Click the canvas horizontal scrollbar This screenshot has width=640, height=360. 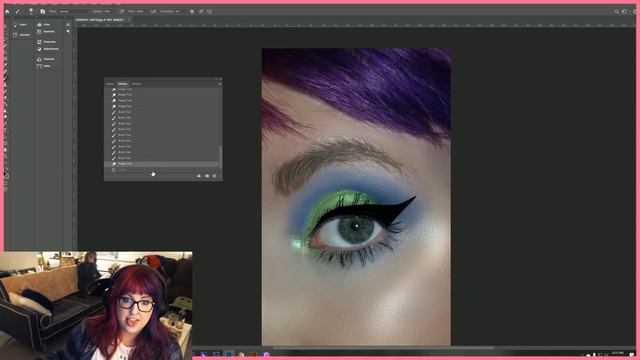382,348
